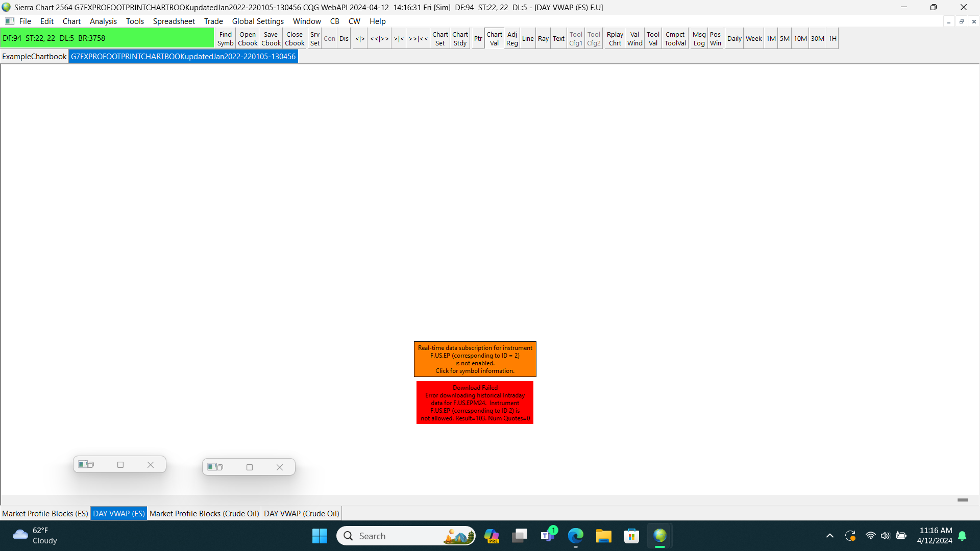Click Find Symbol toolbar button
980x551 pixels.
(x=225, y=39)
